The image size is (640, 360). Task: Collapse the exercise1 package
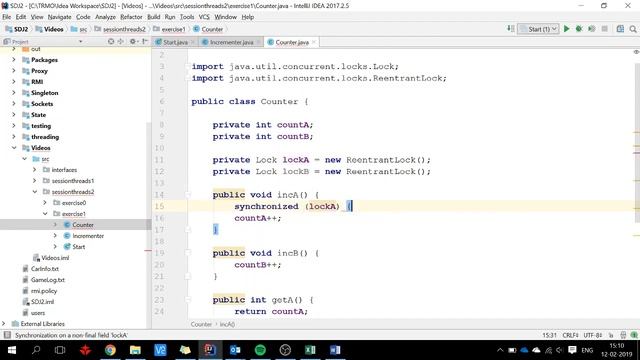(45, 214)
